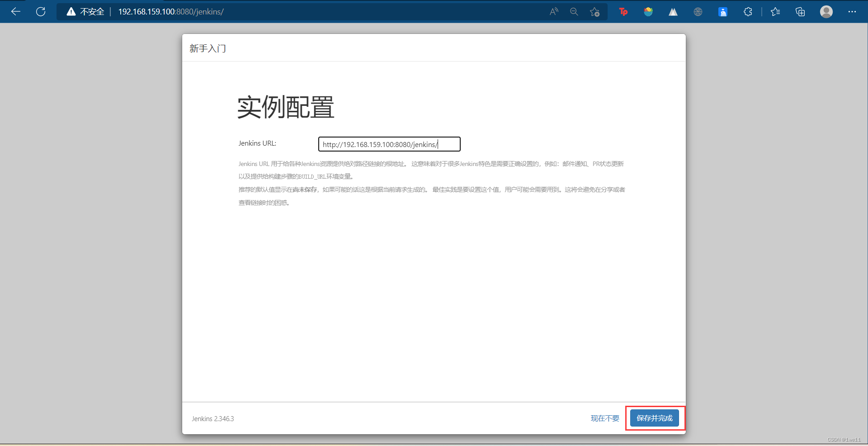The height and width of the screenshot is (446, 868).
Task: Open the Favorites list icon
Action: point(776,12)
